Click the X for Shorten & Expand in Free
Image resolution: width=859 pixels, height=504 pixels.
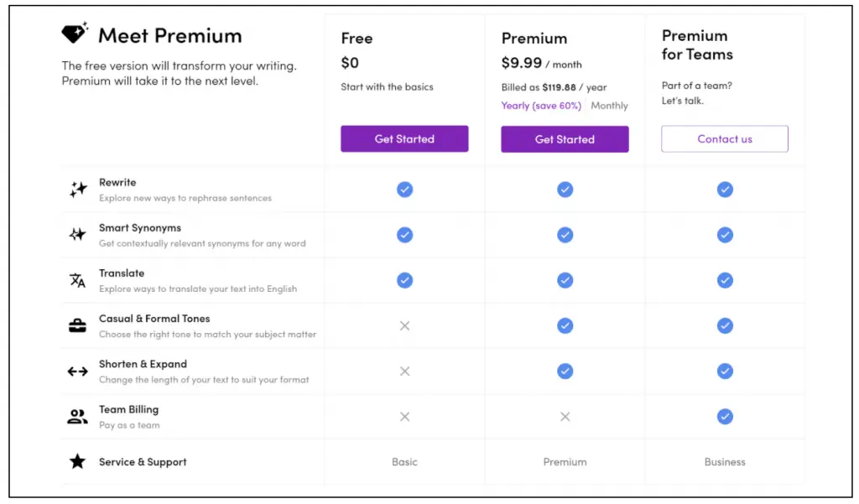pyautogui.click(x=404, y=371)
